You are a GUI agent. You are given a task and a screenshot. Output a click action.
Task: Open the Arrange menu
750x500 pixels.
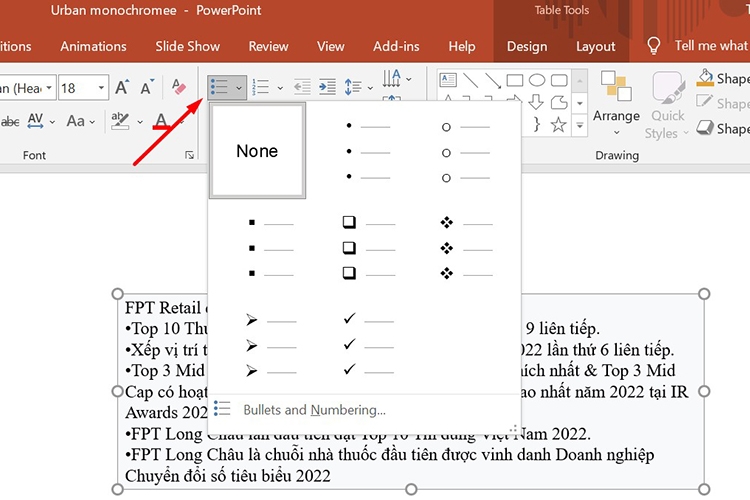pos(616,103)
